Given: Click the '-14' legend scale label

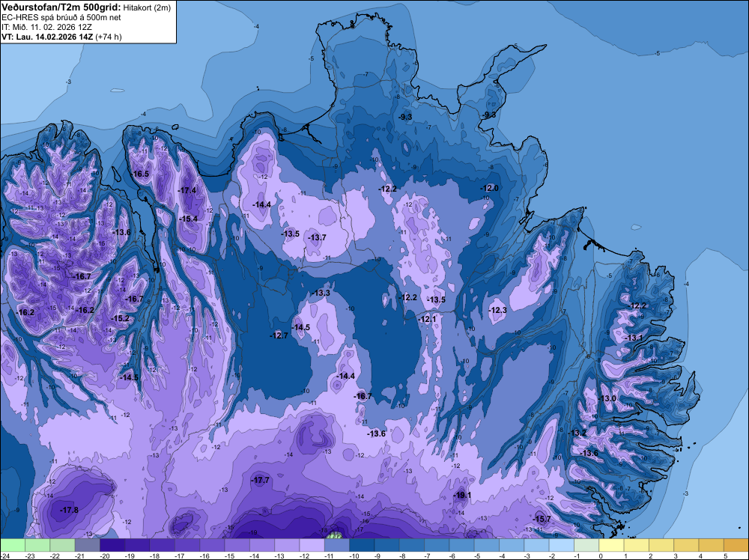Looking at the screenshot, I should tap(255, 556).
